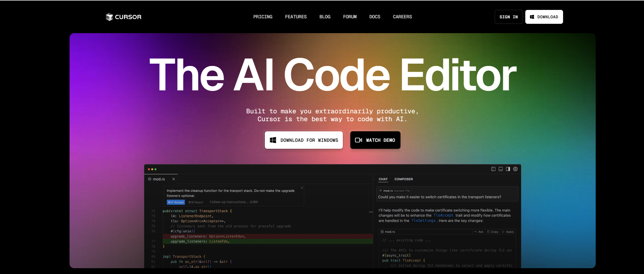
Task: Click the green window dot in the editor
Action: click(x=155, y=169)
